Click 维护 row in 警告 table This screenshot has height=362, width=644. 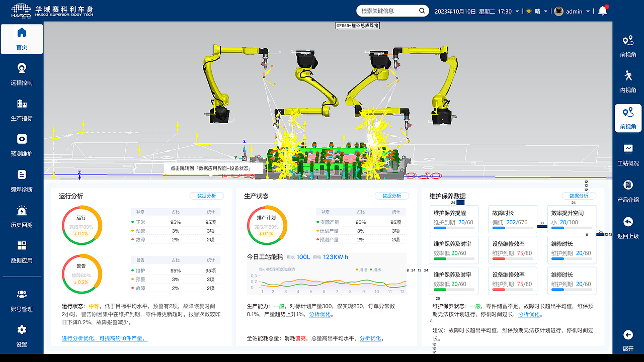pos(176,270)
